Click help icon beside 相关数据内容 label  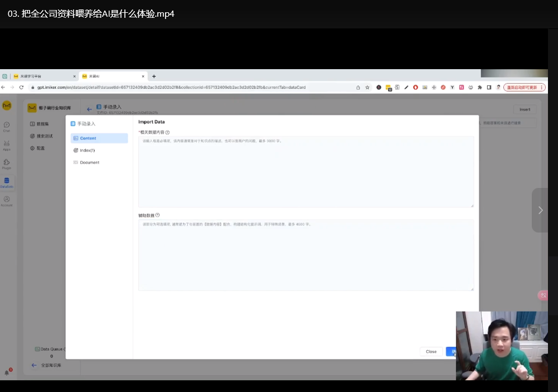pyautogui.click(x=167, y=133)
